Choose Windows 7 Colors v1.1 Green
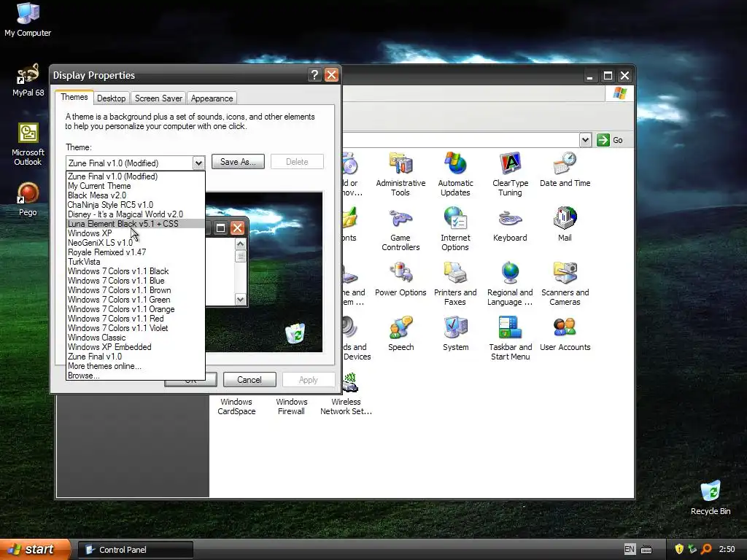This screenshot has width=747, height=560. pyautogui.click(x=136, y=300)
